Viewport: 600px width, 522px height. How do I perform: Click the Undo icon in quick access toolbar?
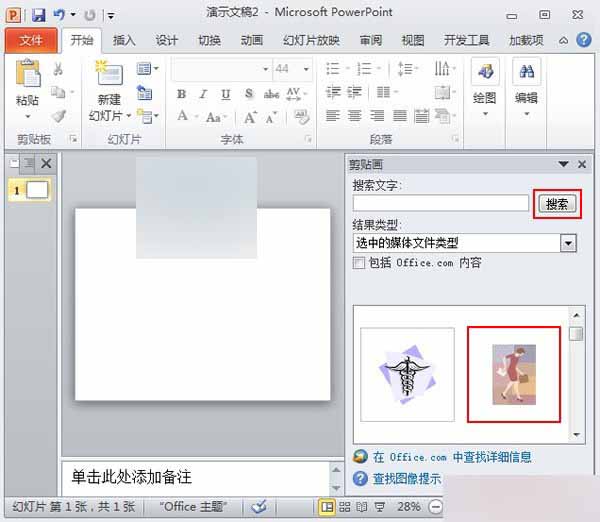[x=59, y=15]
